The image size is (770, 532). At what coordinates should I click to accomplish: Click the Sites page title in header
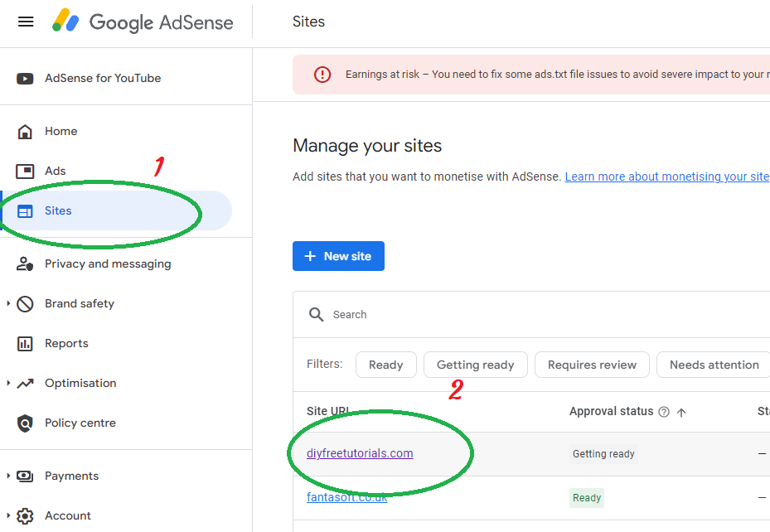(x=308, y=22)
